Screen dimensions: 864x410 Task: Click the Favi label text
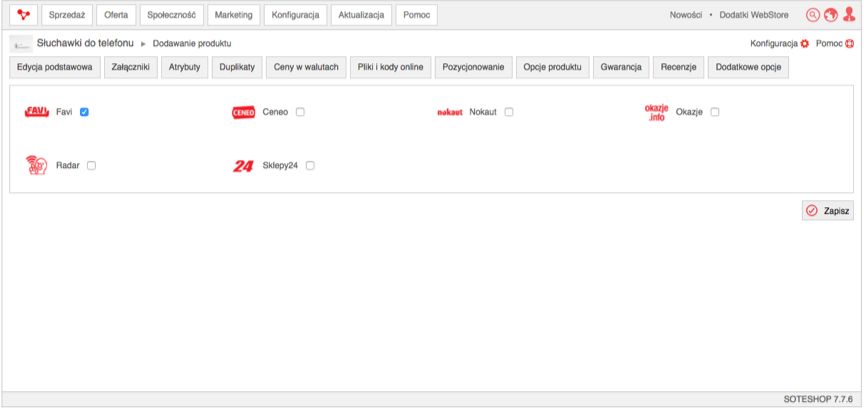tap(64, 112)
